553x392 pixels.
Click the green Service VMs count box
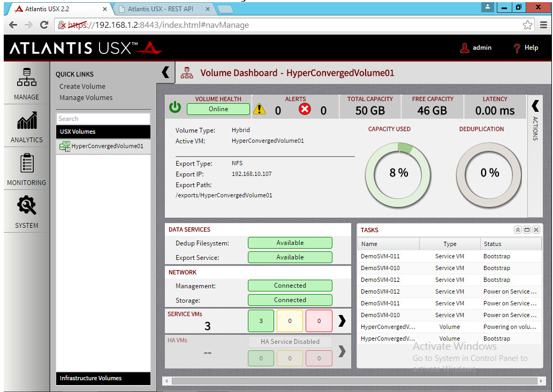point(261,321)
